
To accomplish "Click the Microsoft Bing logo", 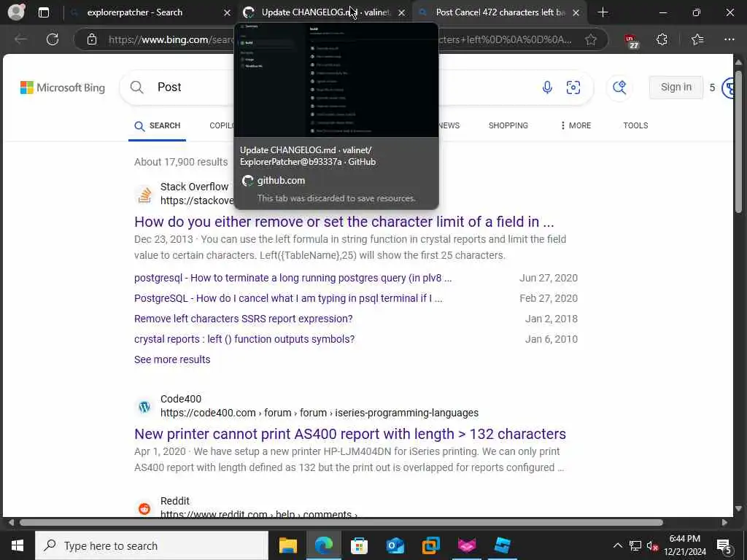I will [x=63, y=87].
